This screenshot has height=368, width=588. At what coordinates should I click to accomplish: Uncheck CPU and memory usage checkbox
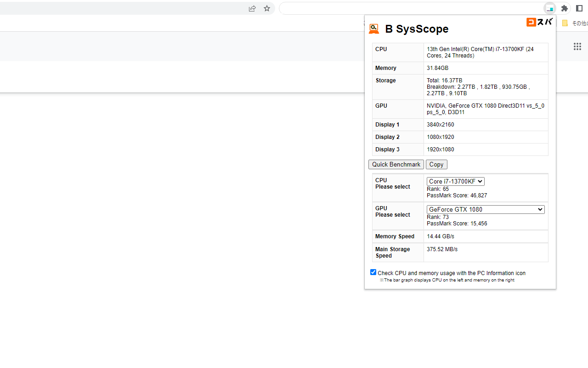pos(373,272)
